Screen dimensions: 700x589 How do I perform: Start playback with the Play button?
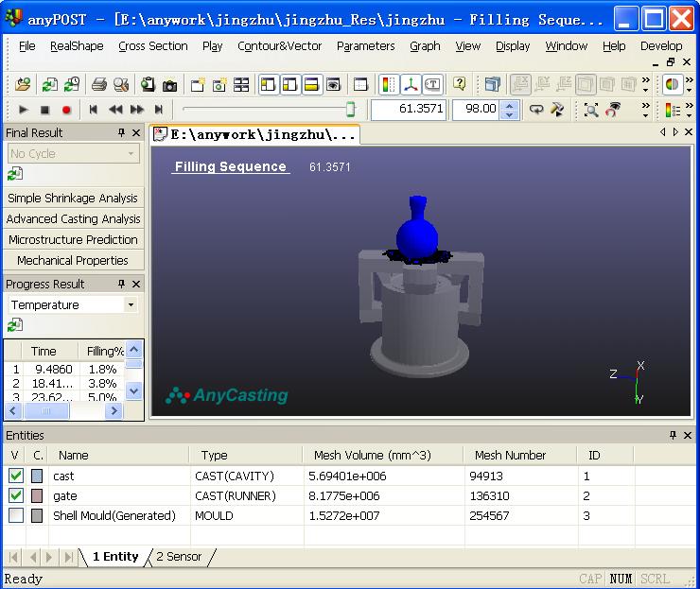point(24,110)
